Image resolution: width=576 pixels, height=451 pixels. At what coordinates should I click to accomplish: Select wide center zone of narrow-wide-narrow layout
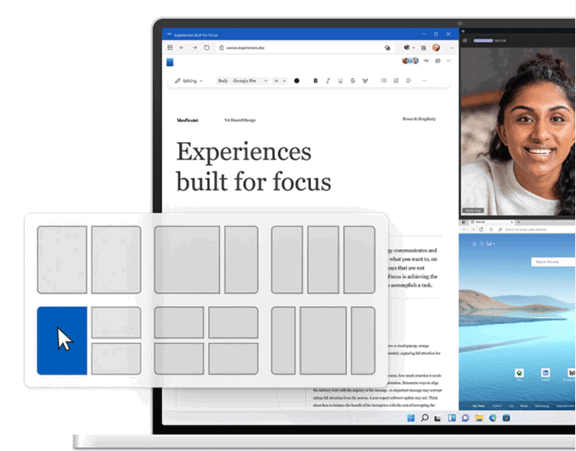tap(323, 340)
